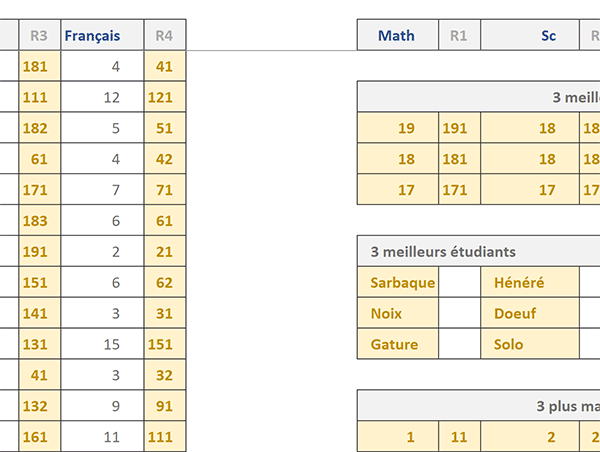The height and width of the screenshot is (452, 600).
Task: Click the Sc column header cell
Action: click(530, 35)
